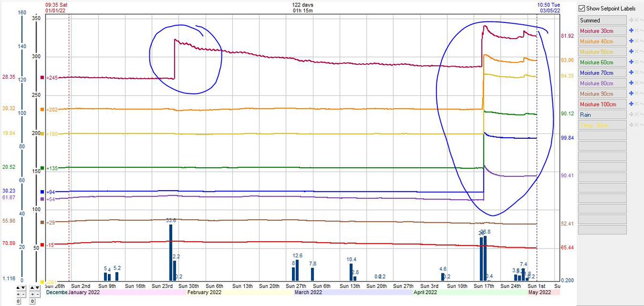Viewport: 644px width, 306px height.
Task: Click the yellow +180 setpoint marker
Action: pos(43,134)
